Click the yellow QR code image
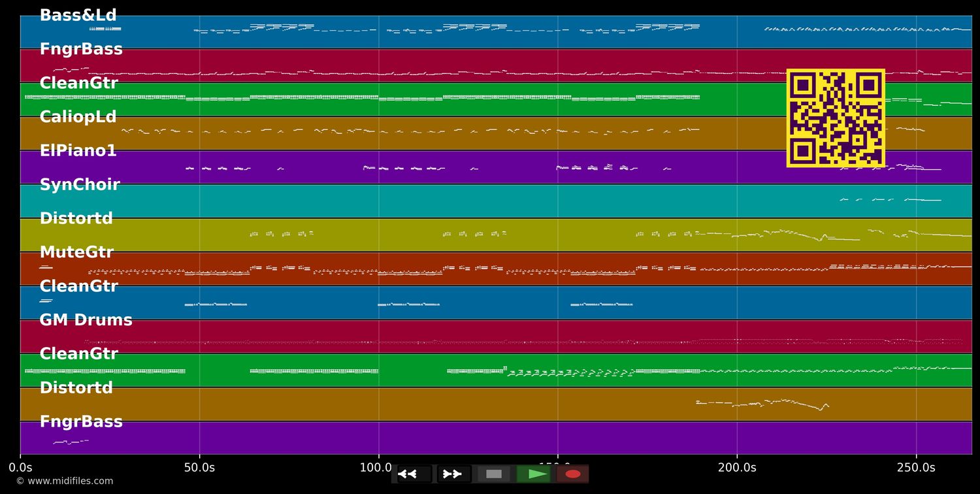 click(836, 118)
